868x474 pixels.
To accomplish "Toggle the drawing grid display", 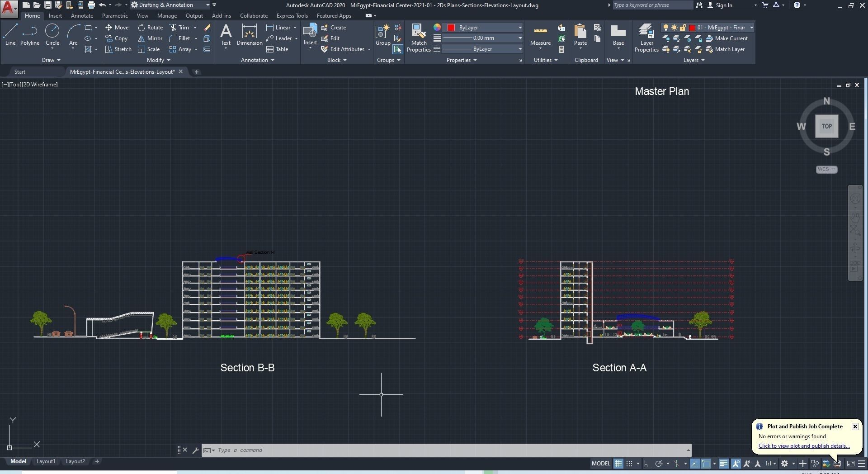I will [618, 464].
